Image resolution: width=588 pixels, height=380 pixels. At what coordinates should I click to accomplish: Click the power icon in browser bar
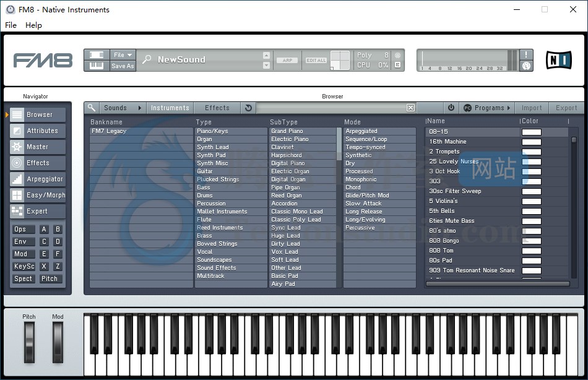click(x=451, y=108)
